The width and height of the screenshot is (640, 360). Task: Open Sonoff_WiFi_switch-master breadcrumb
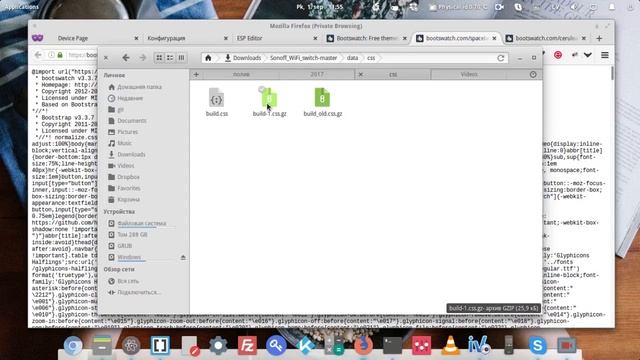pyautogui.click(x=303, y=58)
